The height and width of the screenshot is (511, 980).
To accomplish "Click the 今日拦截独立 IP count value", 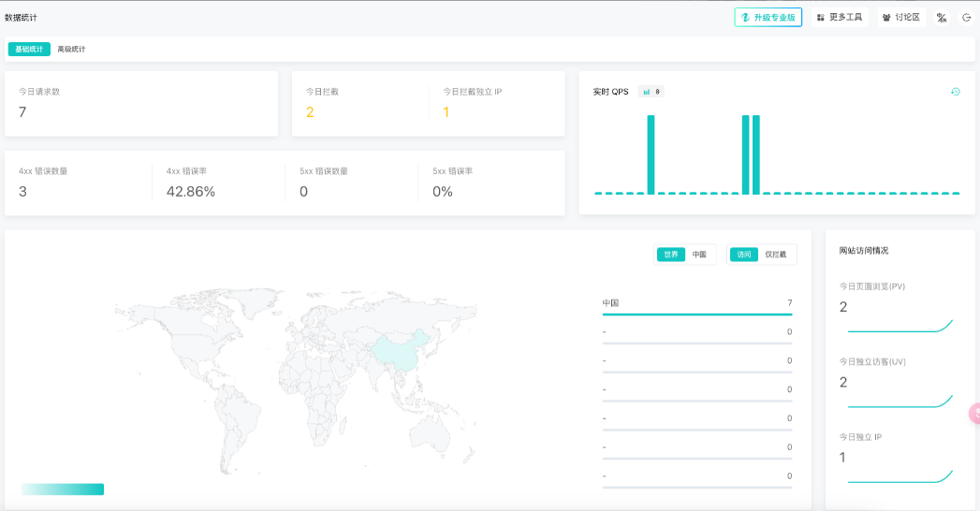I will tap(446, 112).
